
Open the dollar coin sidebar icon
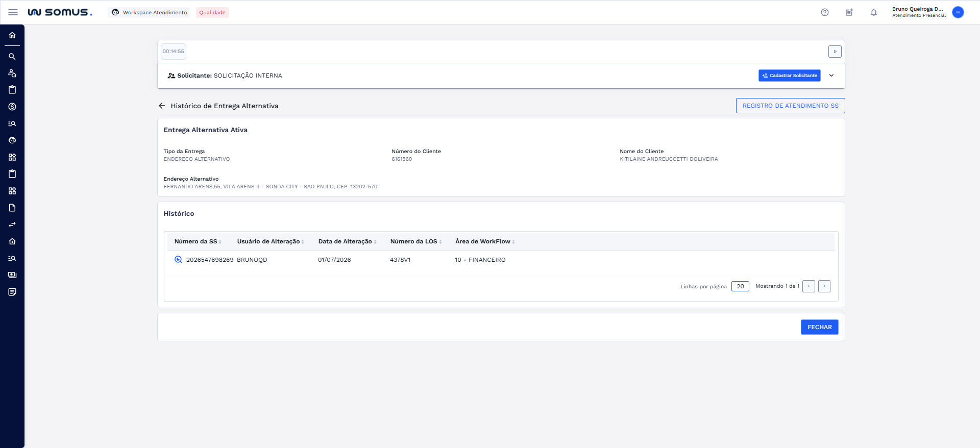[x=12, y=107]
